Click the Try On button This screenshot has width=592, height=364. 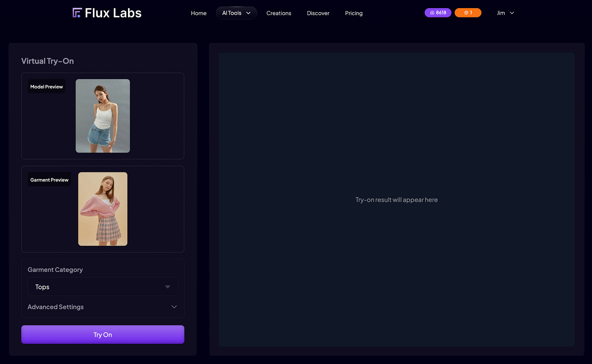(x=103, y=335)
